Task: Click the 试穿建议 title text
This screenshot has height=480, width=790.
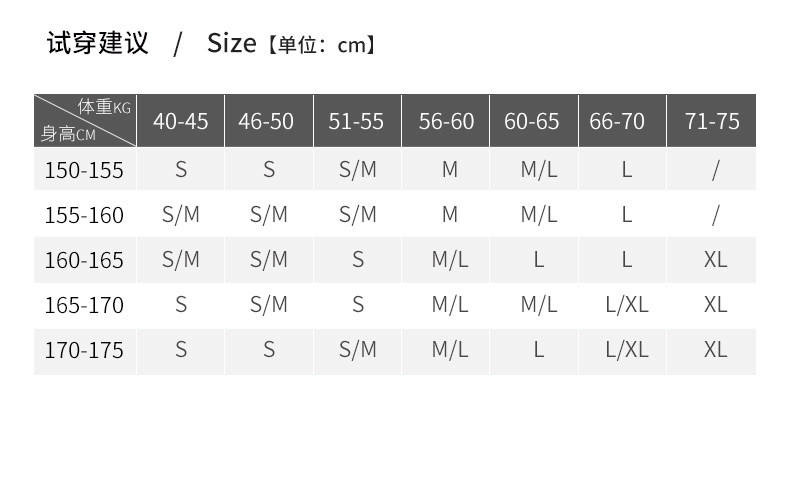Action: 97,44
